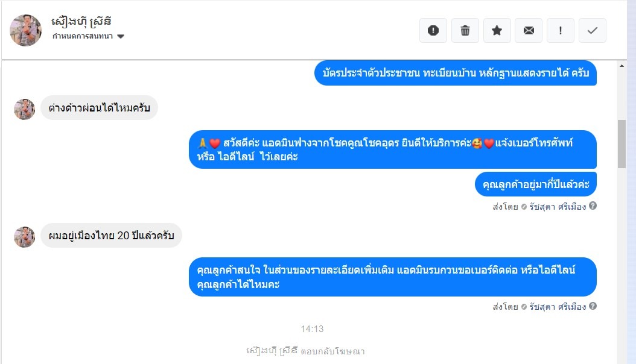Click help icon beside first รัชสุดา ศรีเมือง
This screenshot has height=364, width=636.
point(593,206)
